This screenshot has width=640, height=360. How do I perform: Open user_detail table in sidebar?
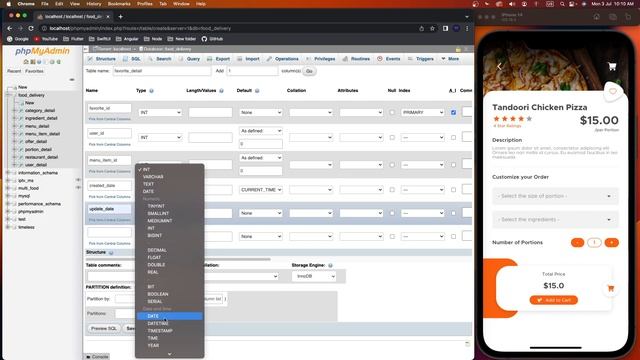pyautogui.click(x=36, y=165)
